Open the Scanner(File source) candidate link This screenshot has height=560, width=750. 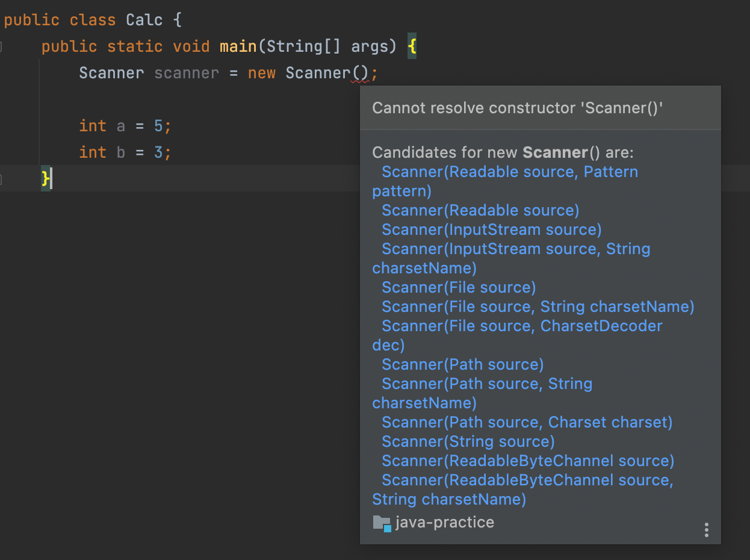pos(457,287)
